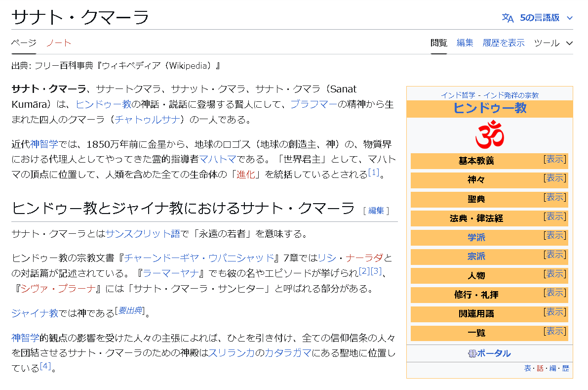Follow the ブラフマー link
588x390 pixels.
[314, 104]
